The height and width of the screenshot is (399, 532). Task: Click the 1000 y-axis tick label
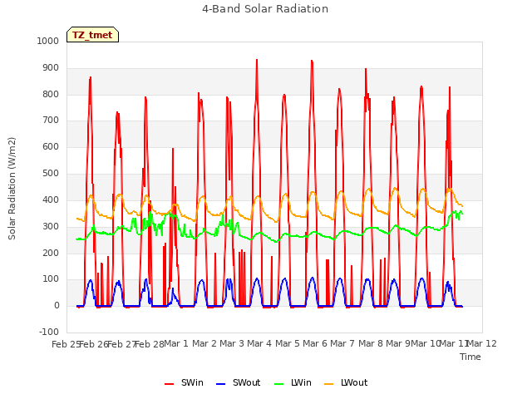48,41
